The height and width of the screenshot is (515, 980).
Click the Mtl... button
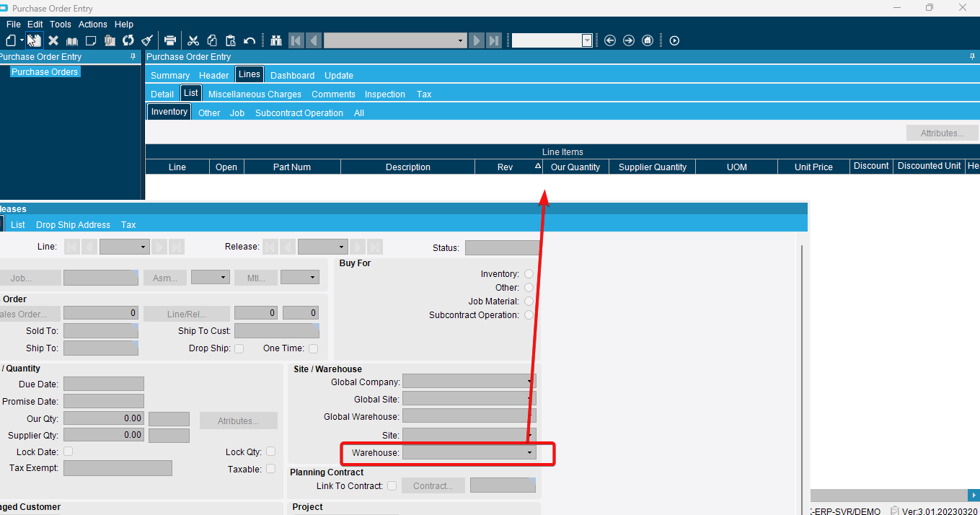tap(256, 278)
